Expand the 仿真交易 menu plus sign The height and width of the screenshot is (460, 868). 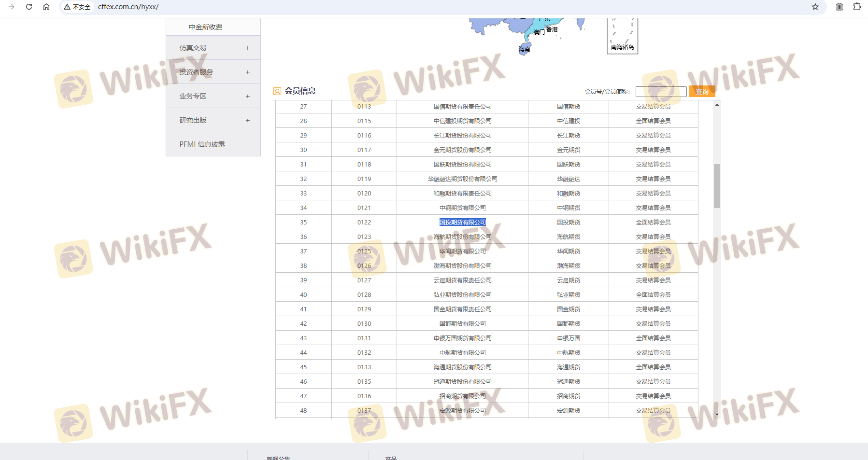click(248, 48)
